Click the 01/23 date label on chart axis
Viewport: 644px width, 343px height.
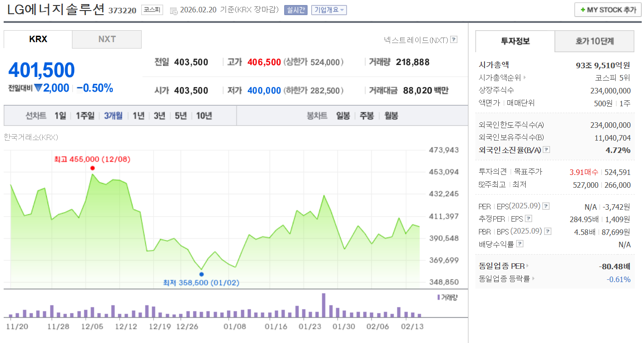310,327
